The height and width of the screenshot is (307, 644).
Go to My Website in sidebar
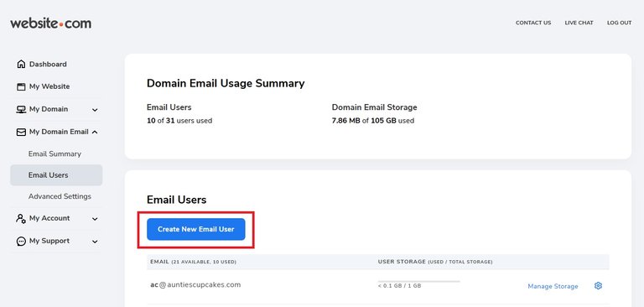(49, 86)
